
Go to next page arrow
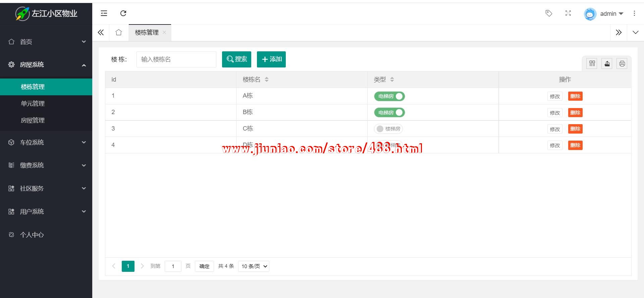click(x=142, y=266)
